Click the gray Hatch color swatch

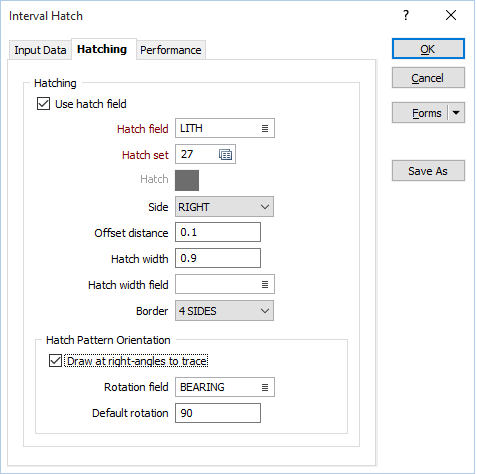point(187,180)
